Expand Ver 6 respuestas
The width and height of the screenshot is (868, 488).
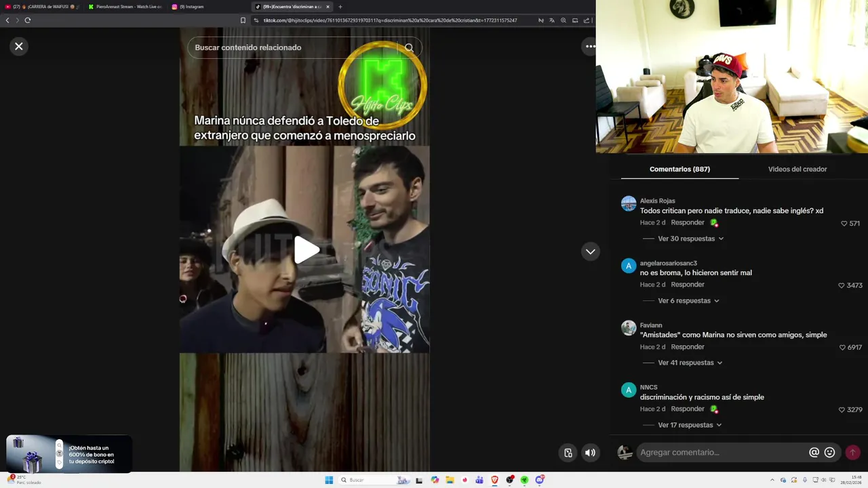[688, 300]
